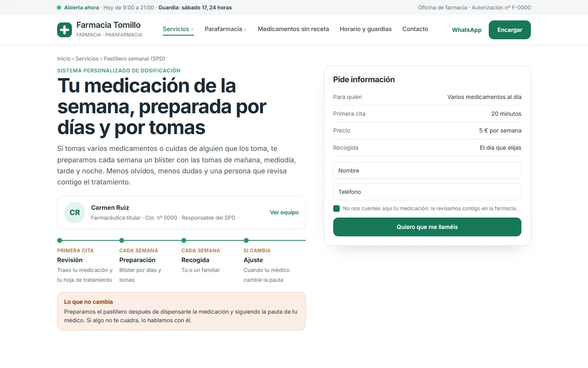This screenshot has width=588, height=368.
Task: Go to Inicio breadcrumb
Action: coord(64,58)
